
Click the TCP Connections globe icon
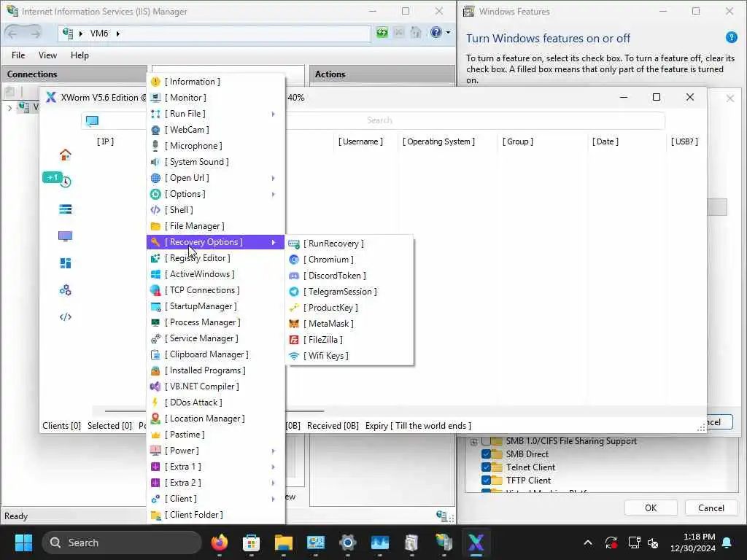(155, 290)
